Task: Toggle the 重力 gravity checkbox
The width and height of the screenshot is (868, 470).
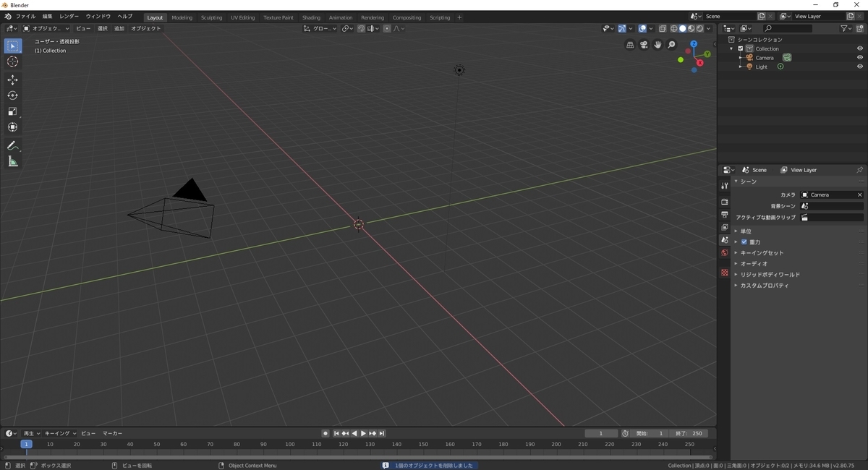Action: point(744,242)
